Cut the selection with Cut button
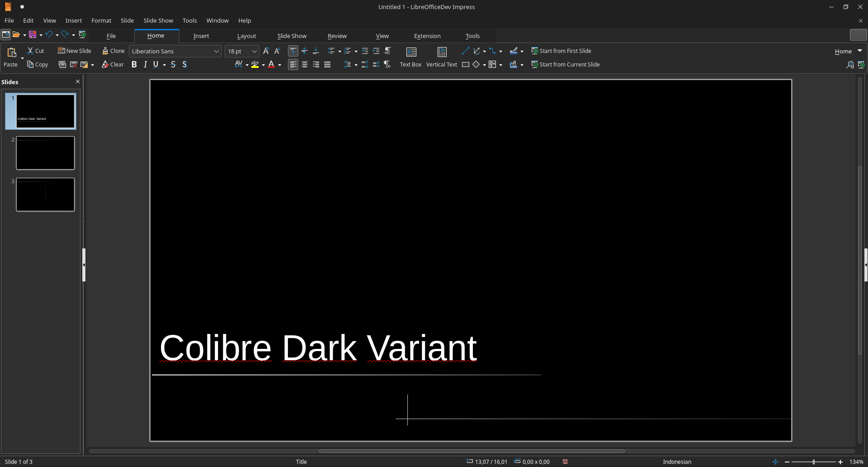 point(35,51)
